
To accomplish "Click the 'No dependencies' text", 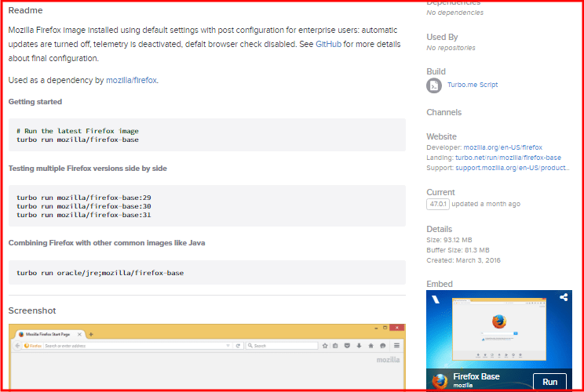I will 454,13.
